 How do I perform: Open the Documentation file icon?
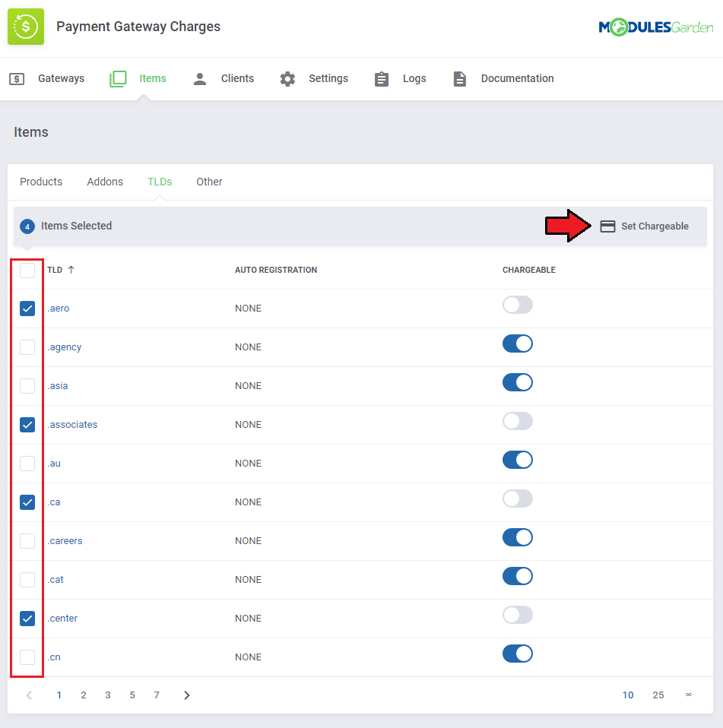(x=460, y=79)
